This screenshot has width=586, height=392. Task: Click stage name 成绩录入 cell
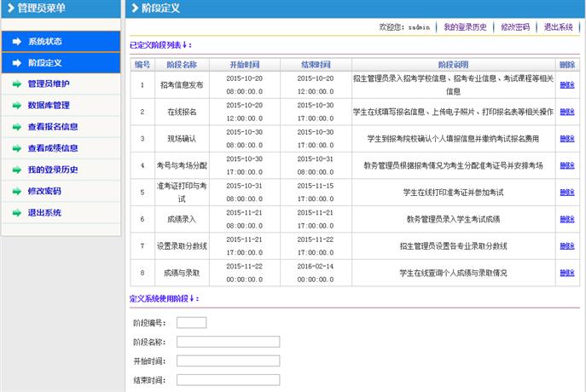182,219
